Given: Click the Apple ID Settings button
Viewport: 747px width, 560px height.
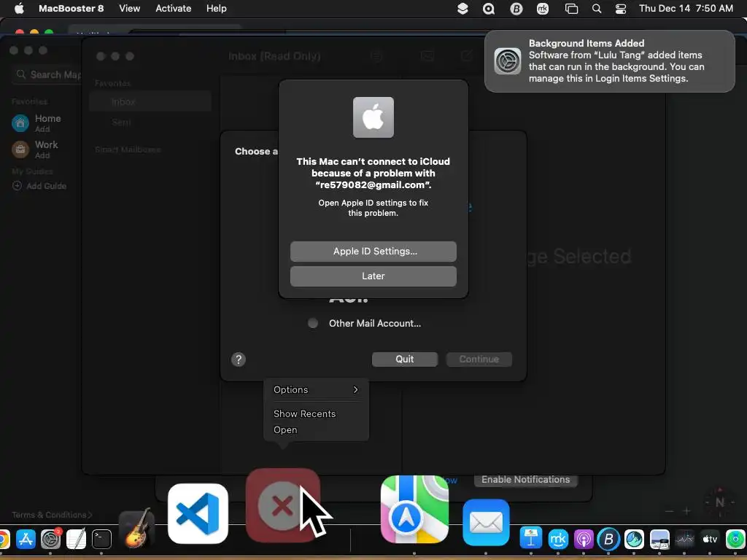Looking at the screenshot, I should pyautogui.click(x=373, y=252).
